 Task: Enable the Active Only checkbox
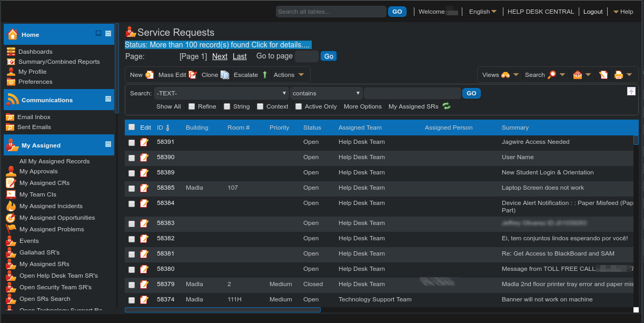299,106
